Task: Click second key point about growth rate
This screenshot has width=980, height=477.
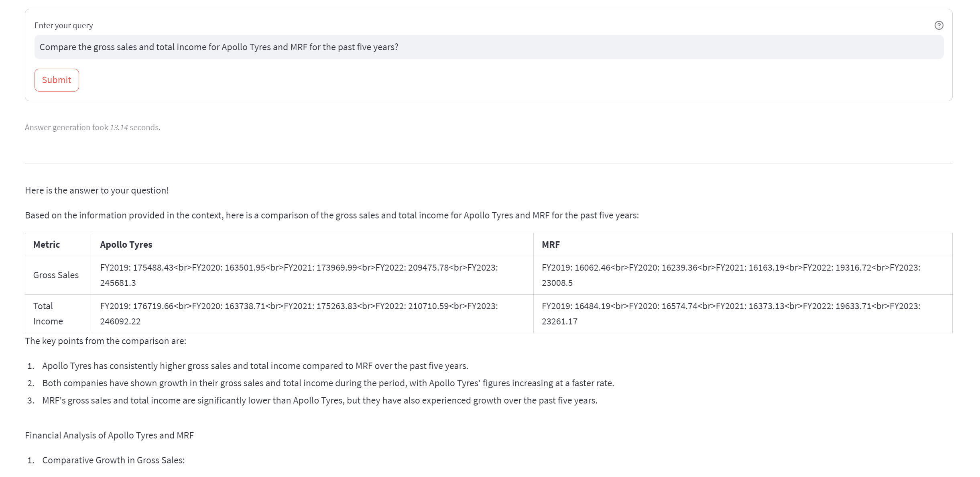Action: pos(328,383)
